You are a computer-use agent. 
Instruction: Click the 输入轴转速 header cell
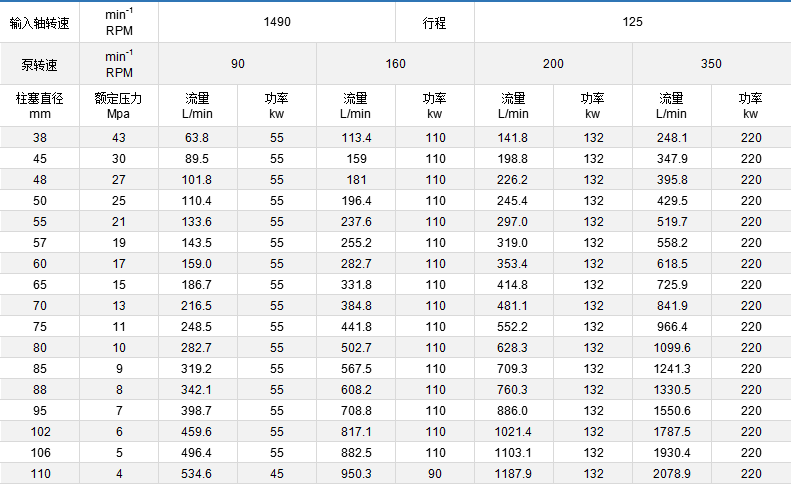(x=40, y=21)
